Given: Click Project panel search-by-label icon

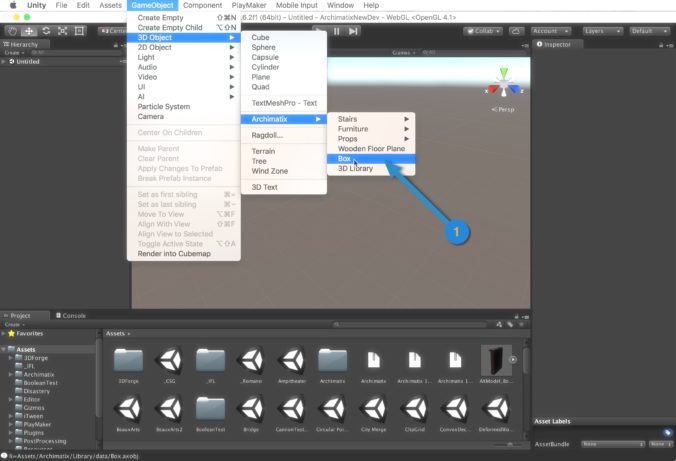Looking at the screenshot, I should point(510,324).
